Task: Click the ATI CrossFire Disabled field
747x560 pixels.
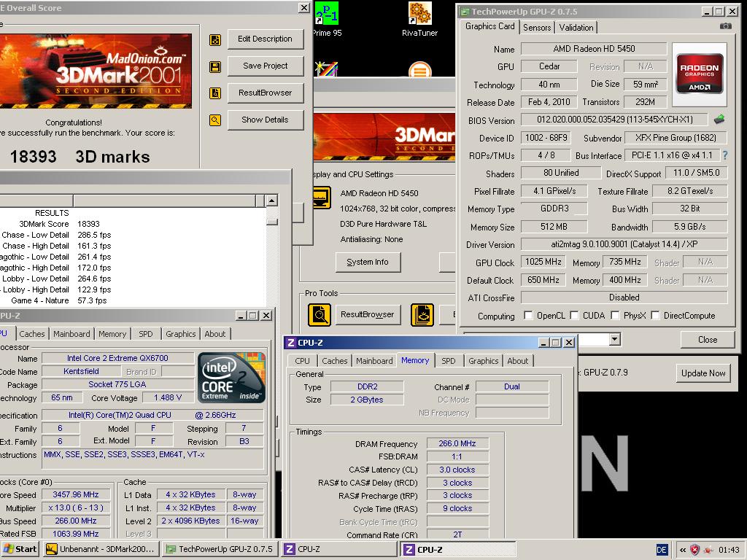Action: [624, 297]
